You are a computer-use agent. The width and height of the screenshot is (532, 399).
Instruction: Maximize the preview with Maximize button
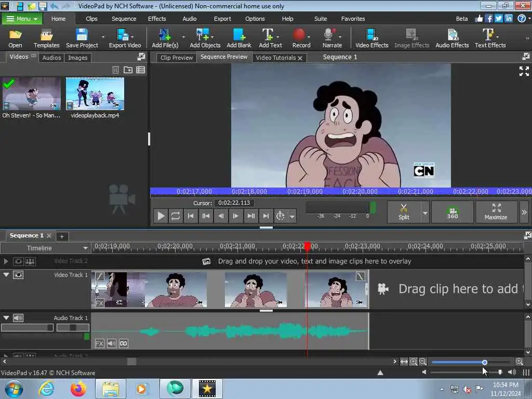tap(496, 212)
